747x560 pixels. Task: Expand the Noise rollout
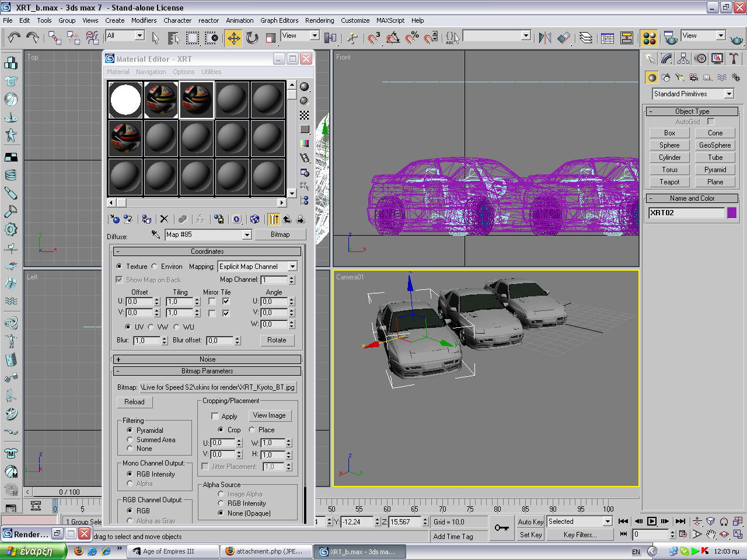[207, 359]
